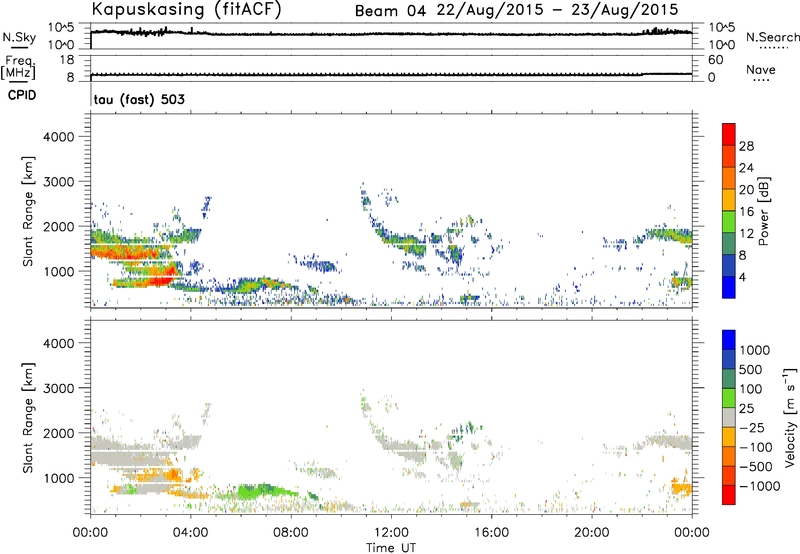Click the velocity colorbar '1000' tick label

click(x=755, y=350)
